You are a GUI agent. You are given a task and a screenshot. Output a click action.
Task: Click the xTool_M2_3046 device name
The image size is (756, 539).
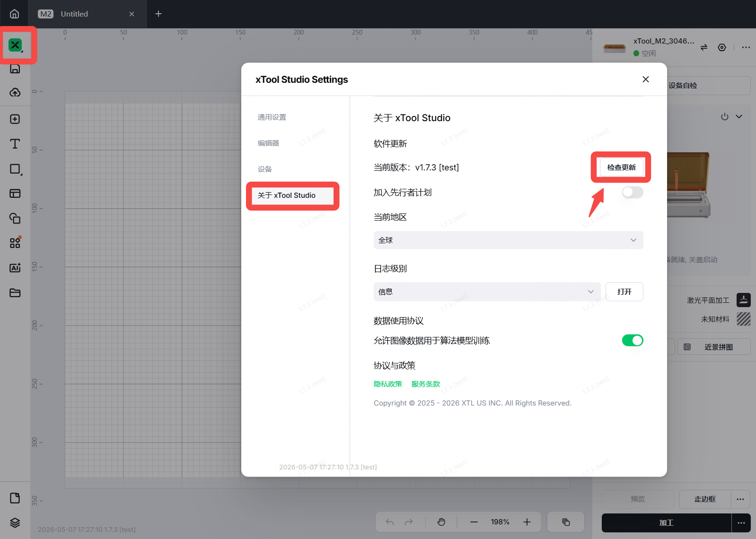pos(664,41)
